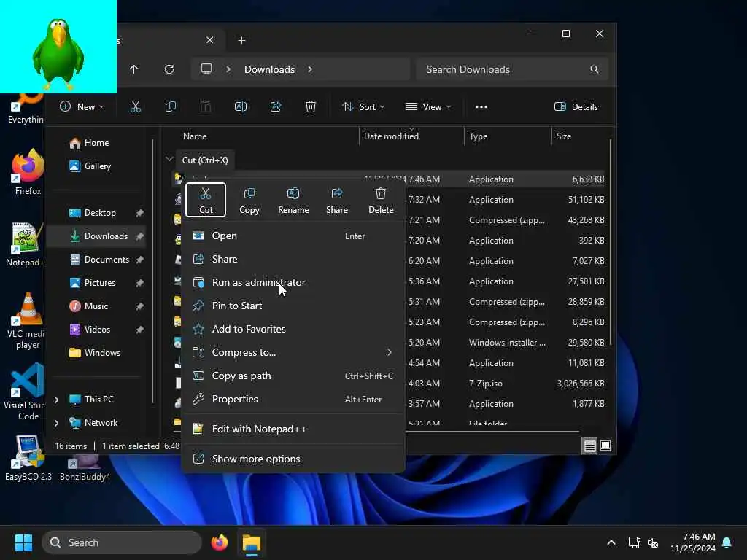Click Show more options
The image size is (747, 560).
293,459
